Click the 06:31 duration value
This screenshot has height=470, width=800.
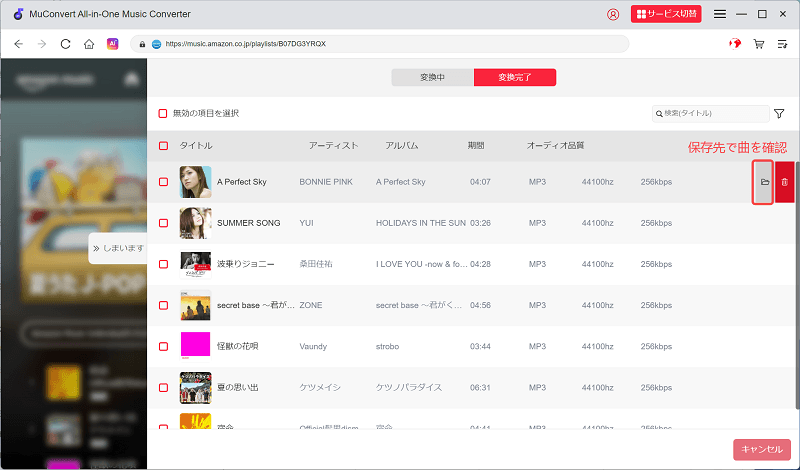tap(480, 388)
